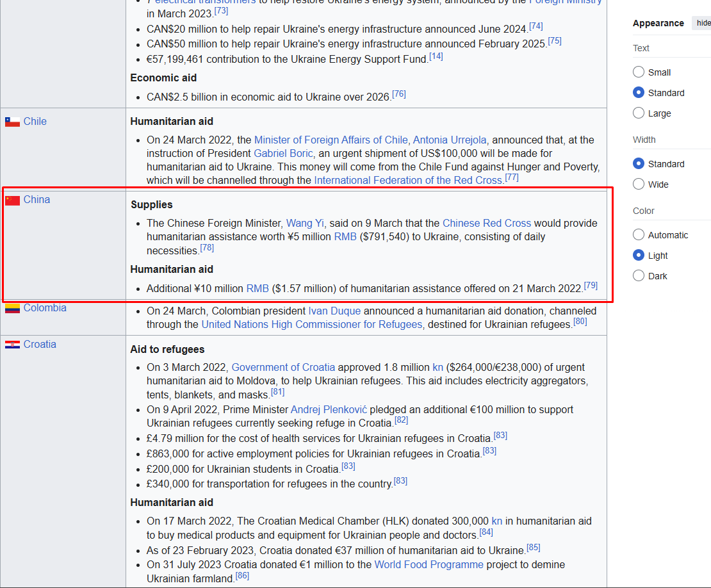Viewport: 711px width, 588px height.
Task: Click the Chile flag icon
Action: coord(12,122)
